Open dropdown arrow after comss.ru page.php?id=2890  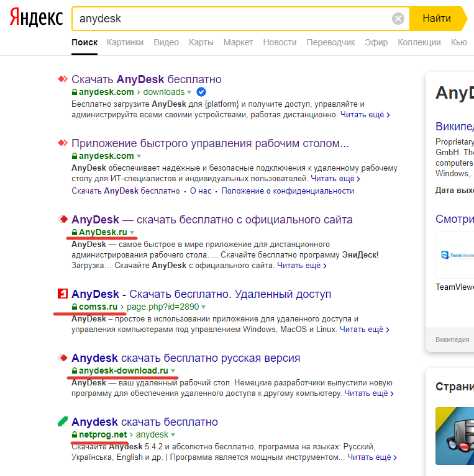tap(204, 307)
